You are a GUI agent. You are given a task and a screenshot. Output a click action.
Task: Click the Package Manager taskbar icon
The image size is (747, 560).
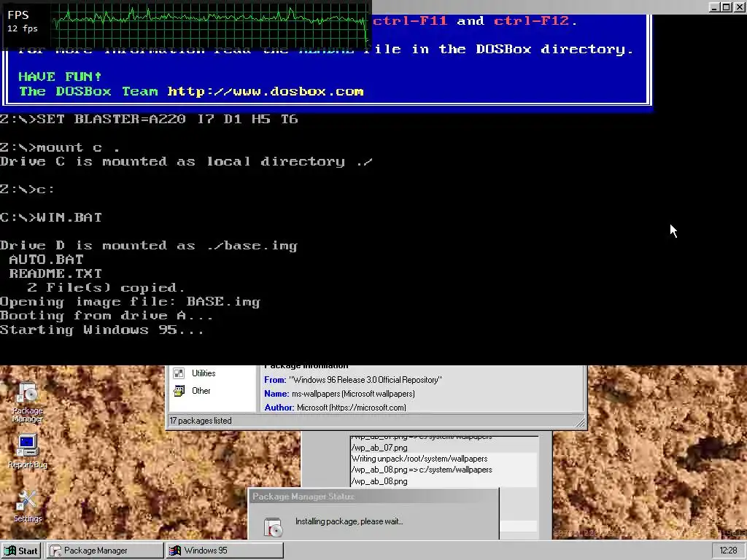pyautogui.click(x=55, y=551)
